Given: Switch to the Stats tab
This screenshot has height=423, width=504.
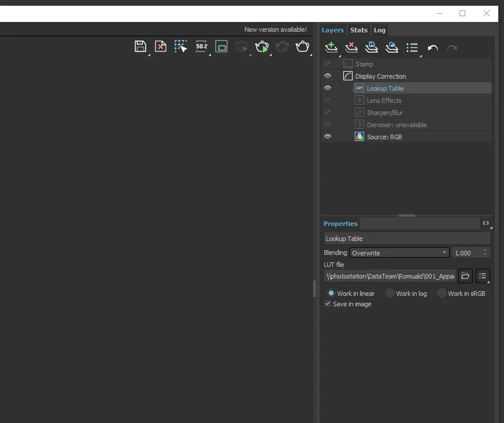Looking at the screenshot, I should coord(359,30).
